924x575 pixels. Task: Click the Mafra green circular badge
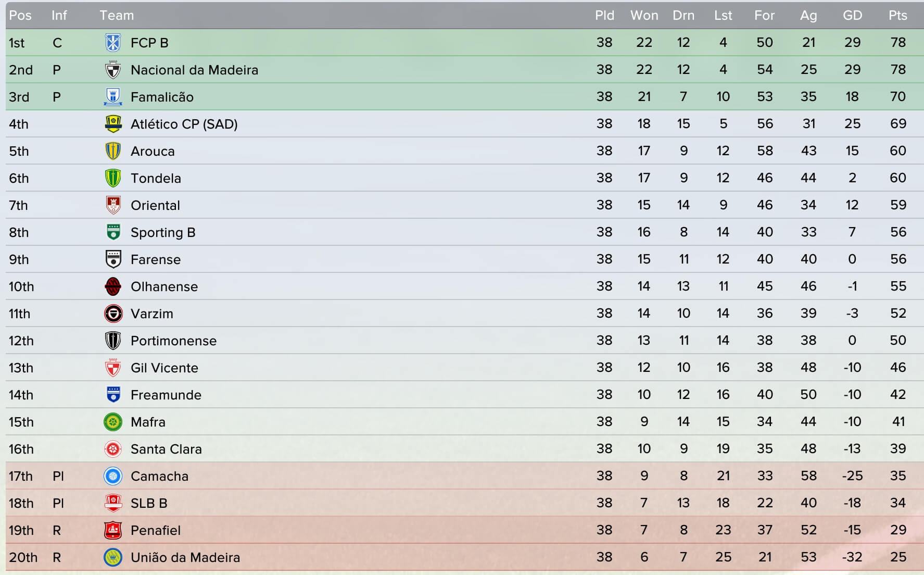coord(113,422)
